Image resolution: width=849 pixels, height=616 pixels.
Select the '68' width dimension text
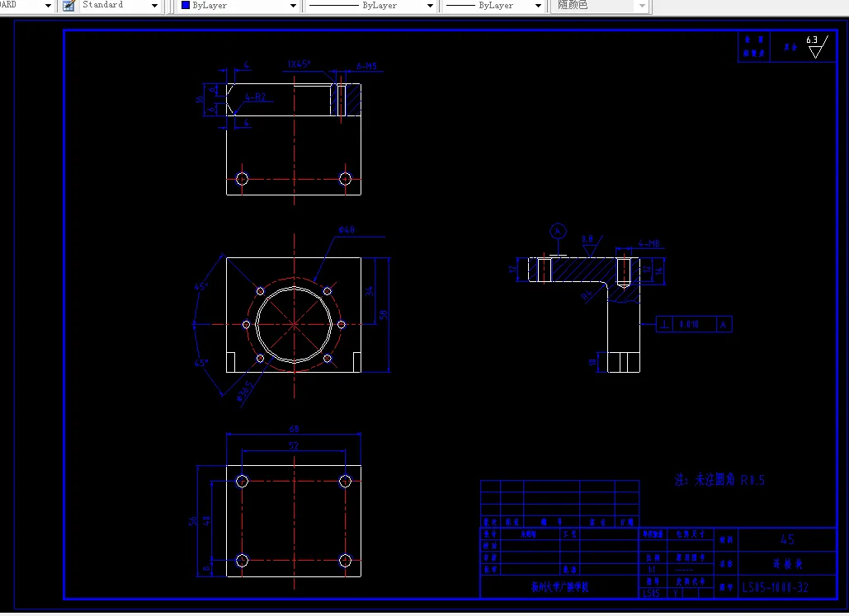coord(294,429)
